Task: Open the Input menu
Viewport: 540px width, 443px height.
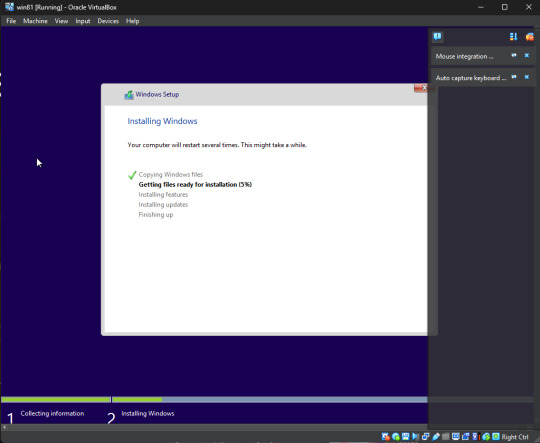Action: pos(83,21)
